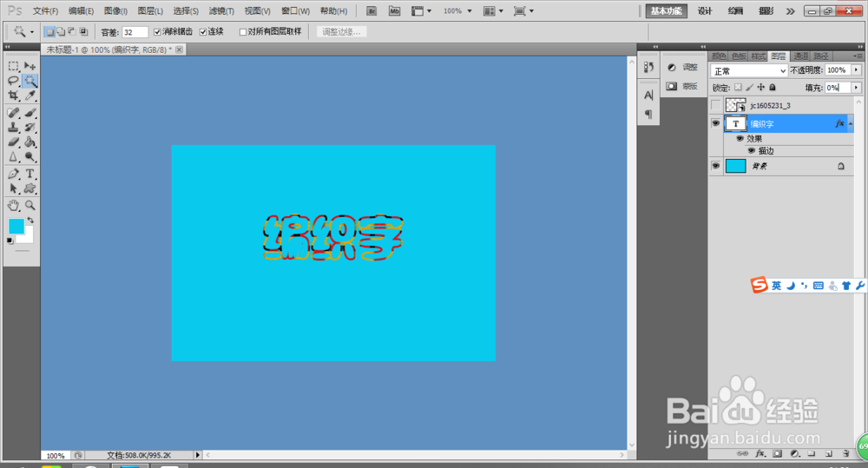Select the Eraser tool

13,142
